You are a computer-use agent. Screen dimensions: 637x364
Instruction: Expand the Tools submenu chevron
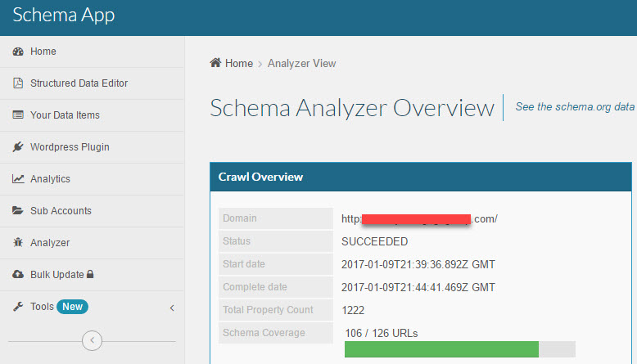click(172, 308)
